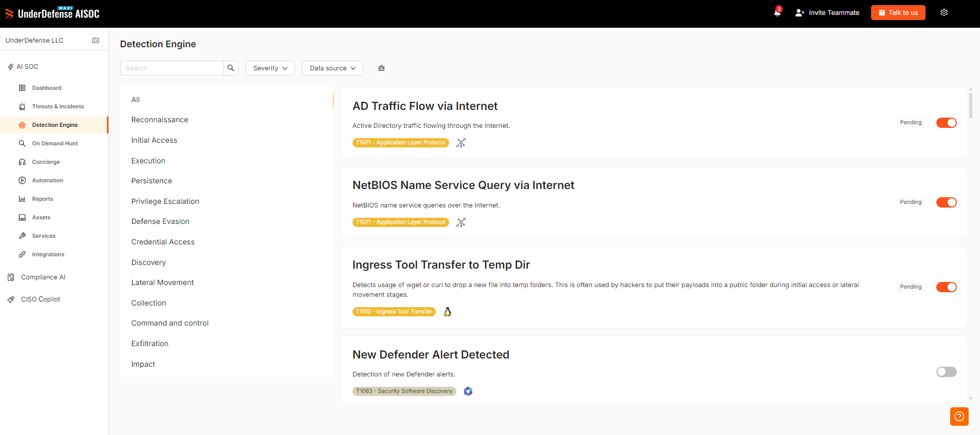
Task: Click Defender icon on New Defender Alert card
Action: click(x=468, y=391)
